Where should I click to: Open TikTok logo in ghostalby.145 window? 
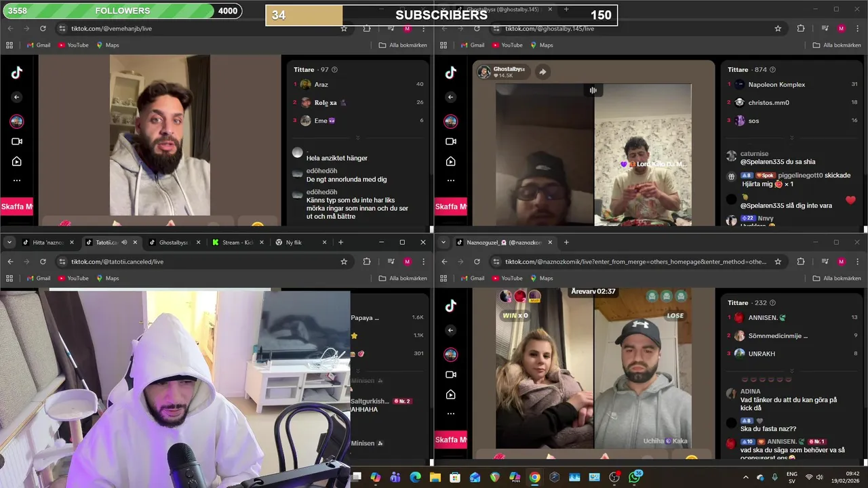point(451,73)
